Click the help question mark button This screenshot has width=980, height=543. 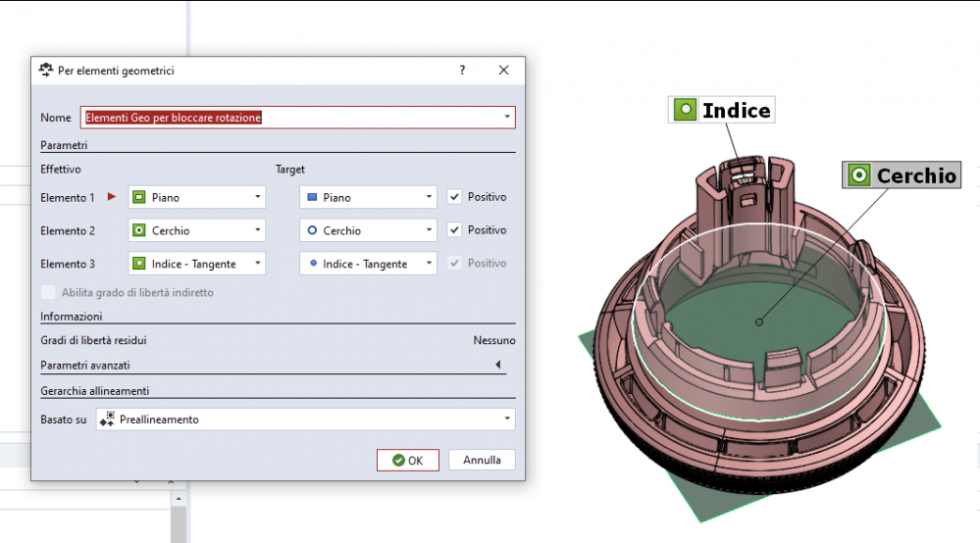pyautogui.click(x=462, y=71)
